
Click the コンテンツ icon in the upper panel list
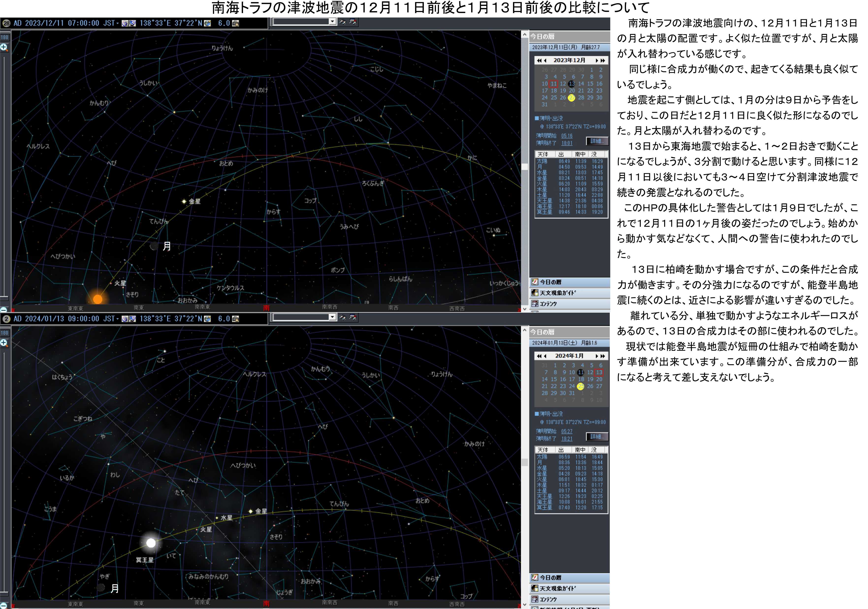[535, 304]
